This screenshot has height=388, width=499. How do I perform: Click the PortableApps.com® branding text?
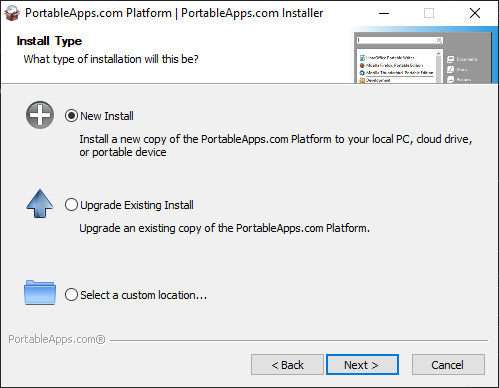pos(57,339)
